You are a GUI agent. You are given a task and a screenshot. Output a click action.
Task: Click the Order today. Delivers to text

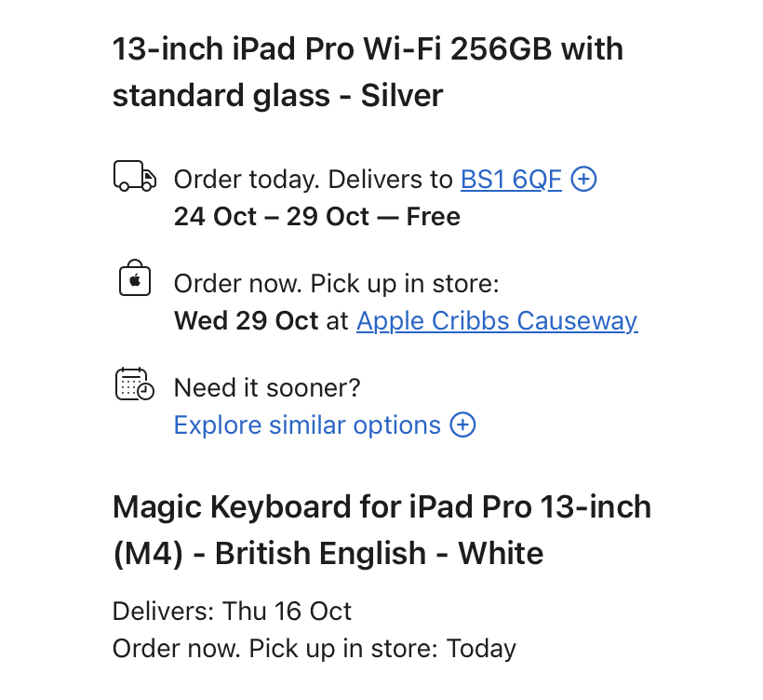(x=315, y=179)
